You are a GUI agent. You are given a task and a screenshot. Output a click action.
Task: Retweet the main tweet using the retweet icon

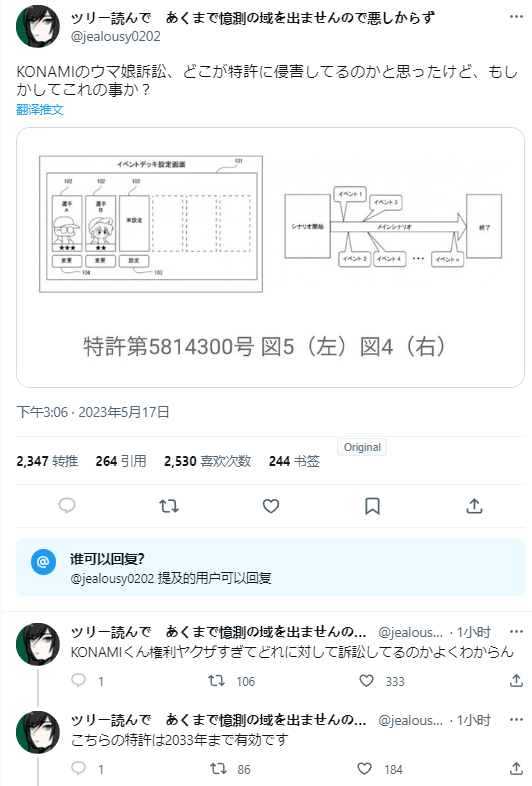(169, 506)
